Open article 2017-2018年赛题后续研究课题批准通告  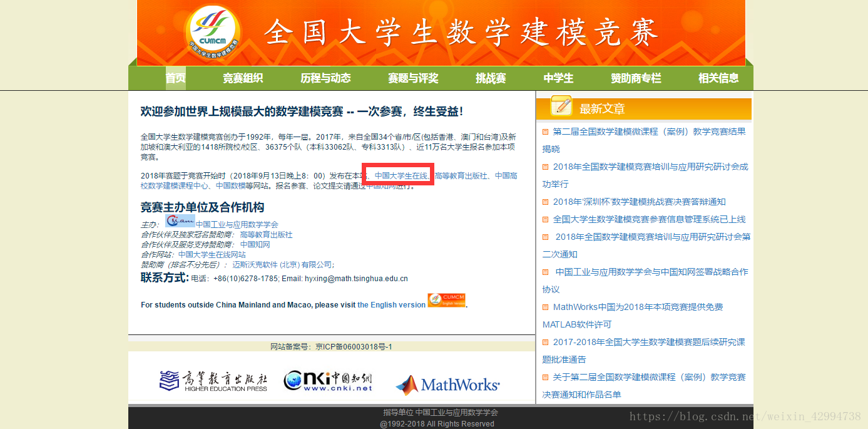(644, 351)
